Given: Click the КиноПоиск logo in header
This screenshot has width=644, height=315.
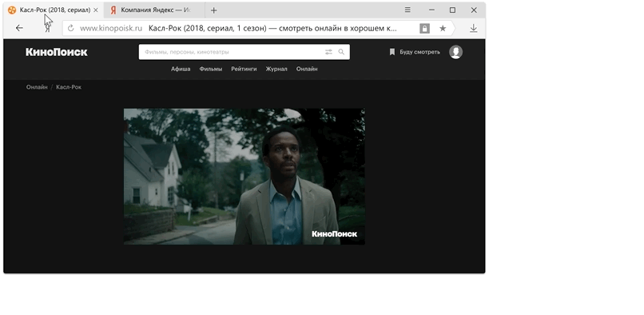Looking at the screenshot, I should [56, 52].
